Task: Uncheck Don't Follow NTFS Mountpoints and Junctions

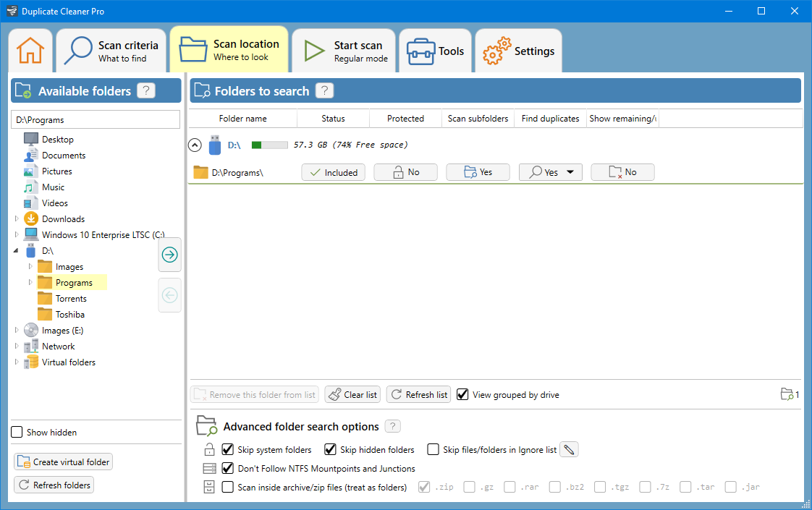Action: (227, 468)
